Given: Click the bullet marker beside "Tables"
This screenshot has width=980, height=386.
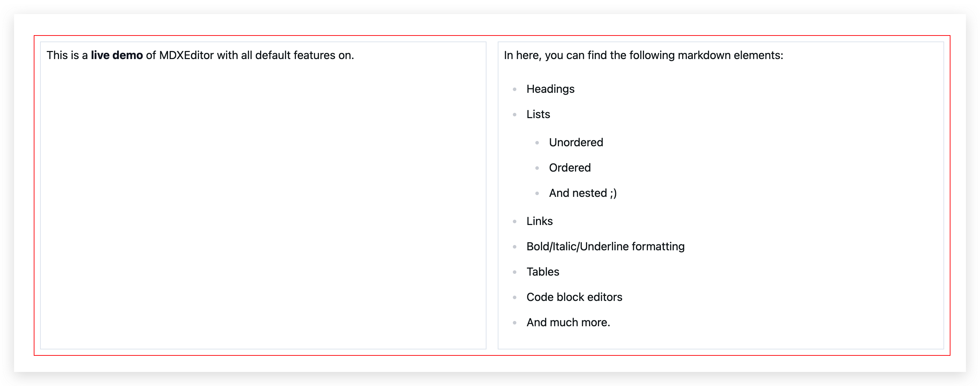Looking at the screenshot, I should (514, 272).
